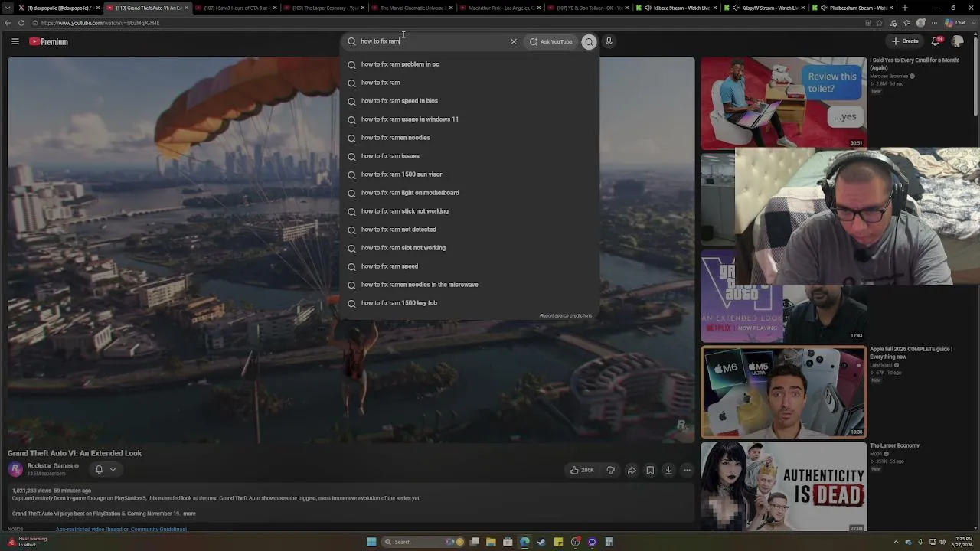Click the magnifier search submit button
Screen dimensions: 980x551
[589, 41]
